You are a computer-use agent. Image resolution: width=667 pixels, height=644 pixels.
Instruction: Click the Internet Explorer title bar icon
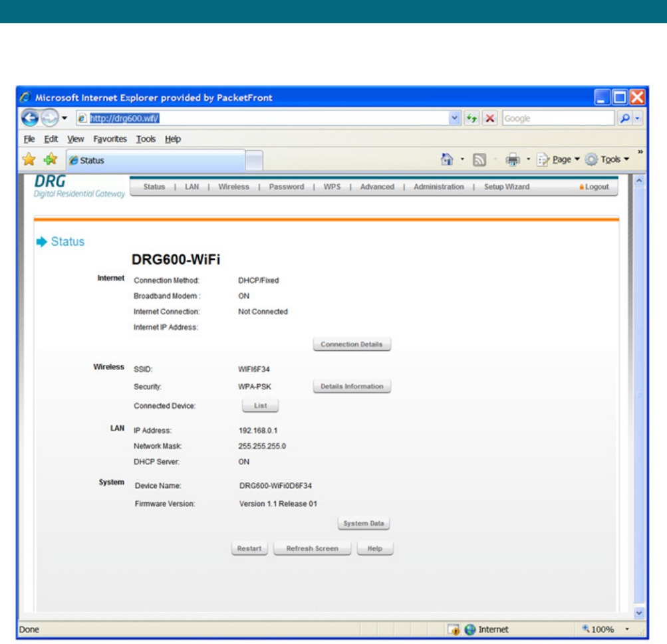25,97
